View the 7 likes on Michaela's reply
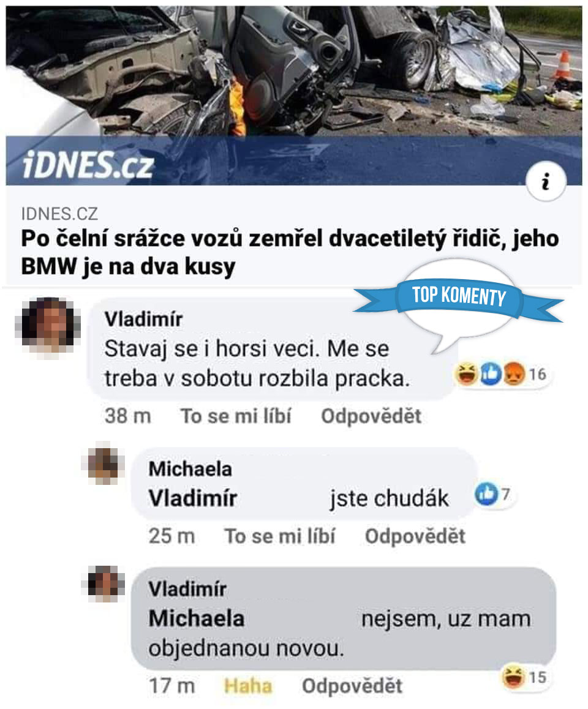 point(494,494)
